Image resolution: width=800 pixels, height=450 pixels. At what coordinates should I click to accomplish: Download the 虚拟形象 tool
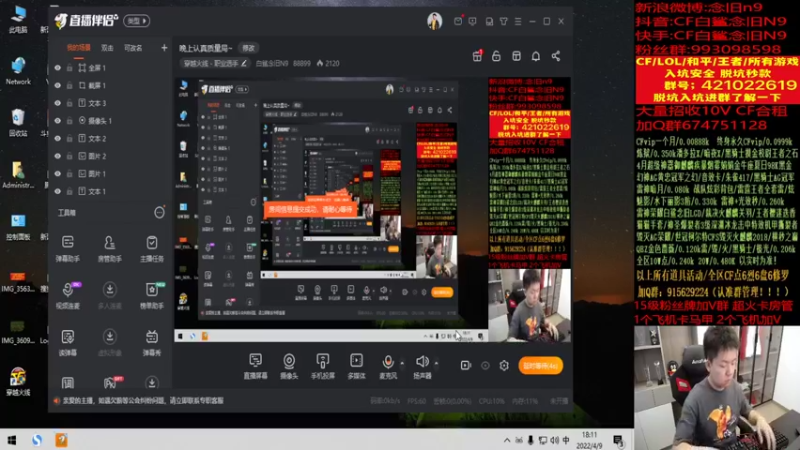(109, 342)
